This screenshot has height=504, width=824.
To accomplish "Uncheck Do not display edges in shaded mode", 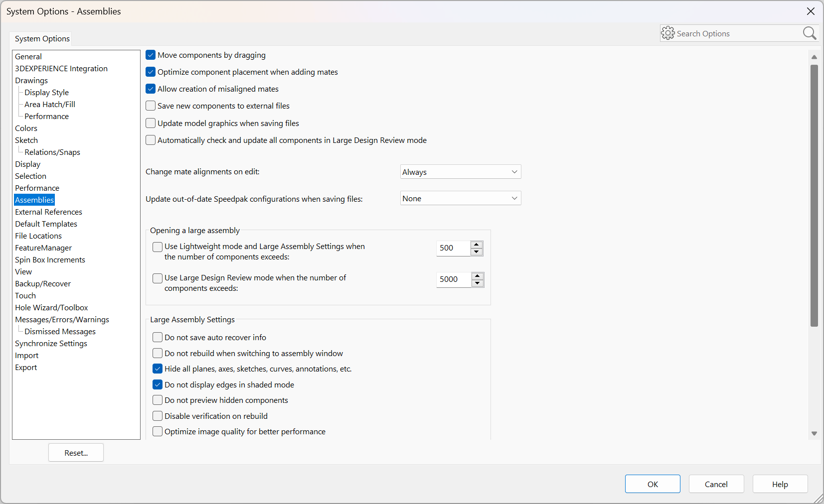I will (x=158, y=384).
